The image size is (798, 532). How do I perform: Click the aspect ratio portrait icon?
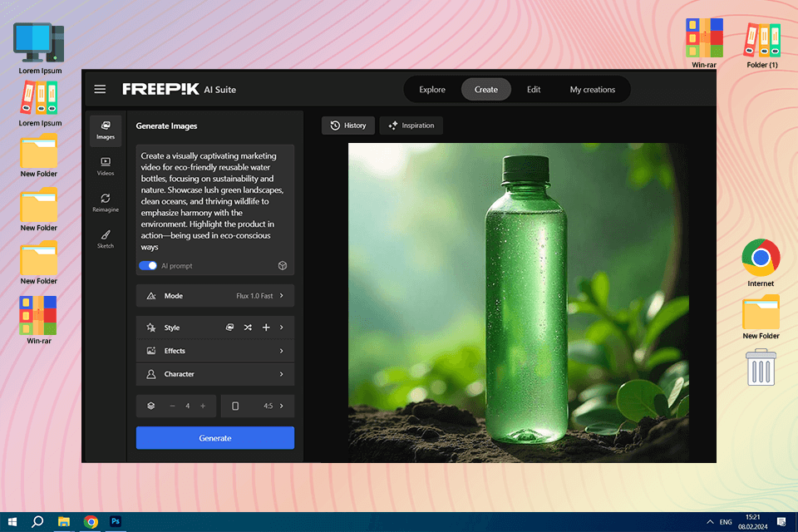click(235, 406)
